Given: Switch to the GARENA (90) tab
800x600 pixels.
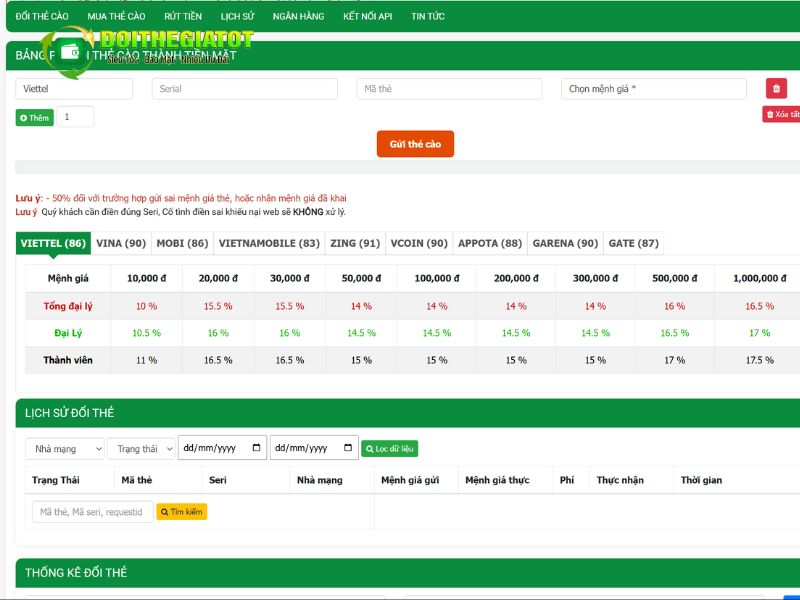Looking at the screenshot, I should 565,243.
